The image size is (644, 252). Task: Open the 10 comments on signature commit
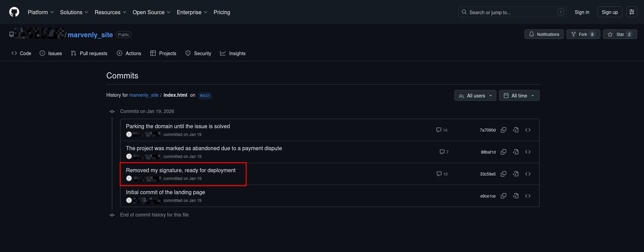click(442, 174)
